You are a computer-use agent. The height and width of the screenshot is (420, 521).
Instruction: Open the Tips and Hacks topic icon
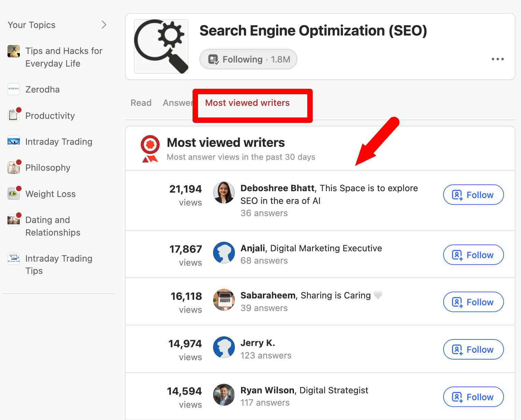pyautogui.click(x=14, y=51)
